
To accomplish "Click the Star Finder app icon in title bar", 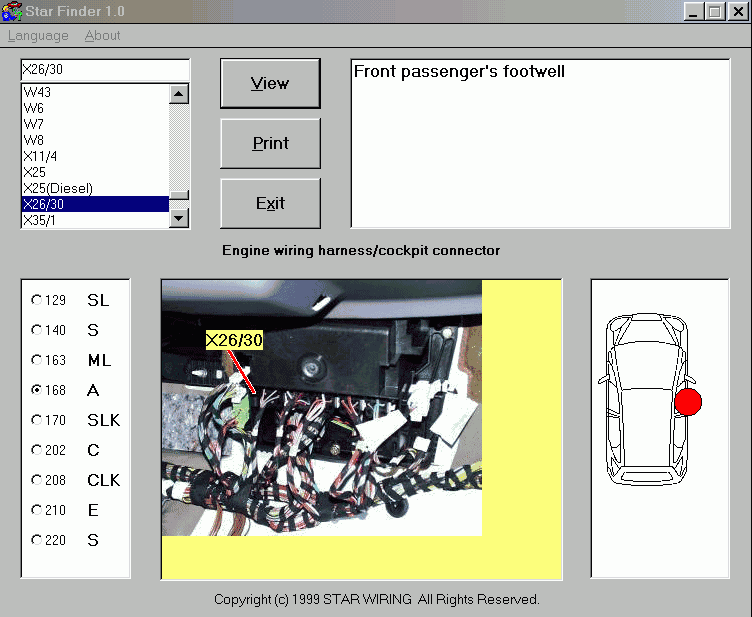I will pos(12,11).
